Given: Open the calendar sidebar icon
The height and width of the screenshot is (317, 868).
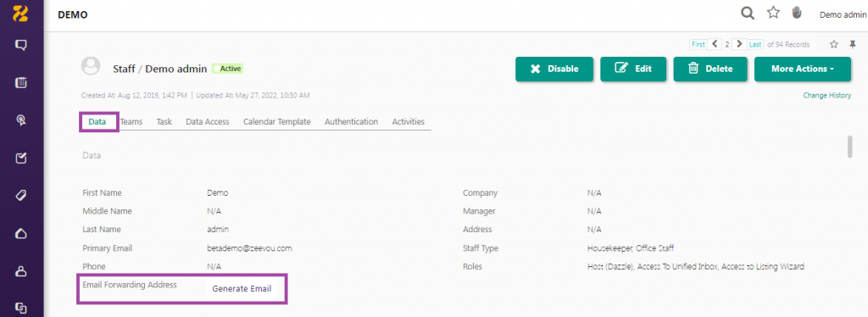Looking at the screenshot, I should coord(21,83).
